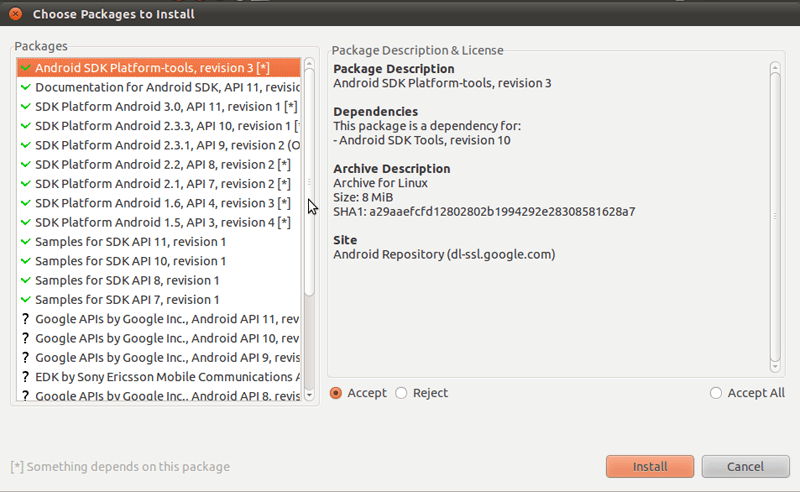Click packages list scrollbar down arrow
Screen dimensions: 800x492
pos(309,395)
